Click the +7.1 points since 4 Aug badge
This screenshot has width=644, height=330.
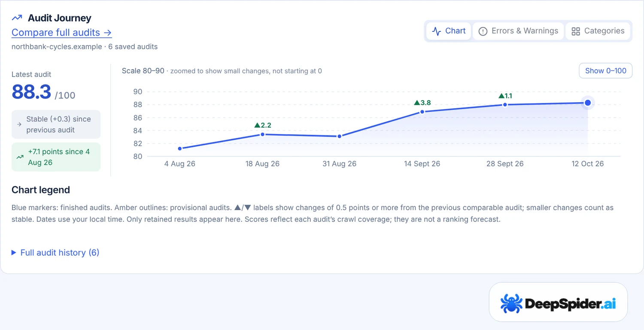56,157
